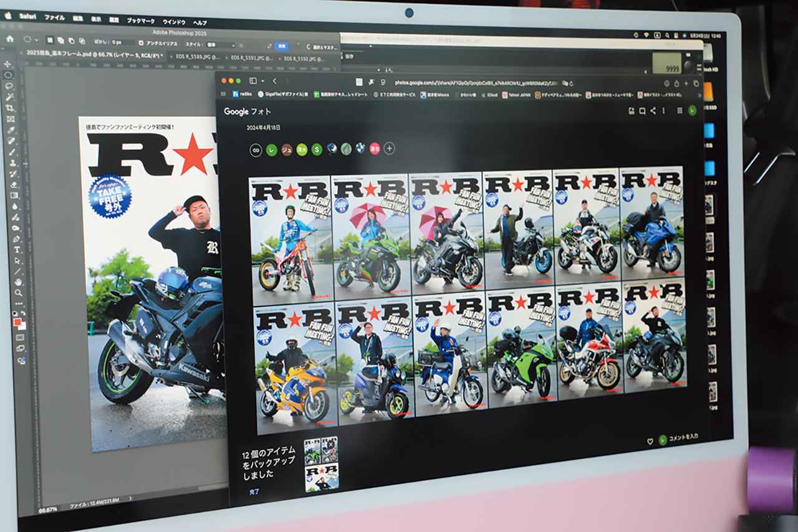Toggle Quick Mask mode icon

point(19,337)
